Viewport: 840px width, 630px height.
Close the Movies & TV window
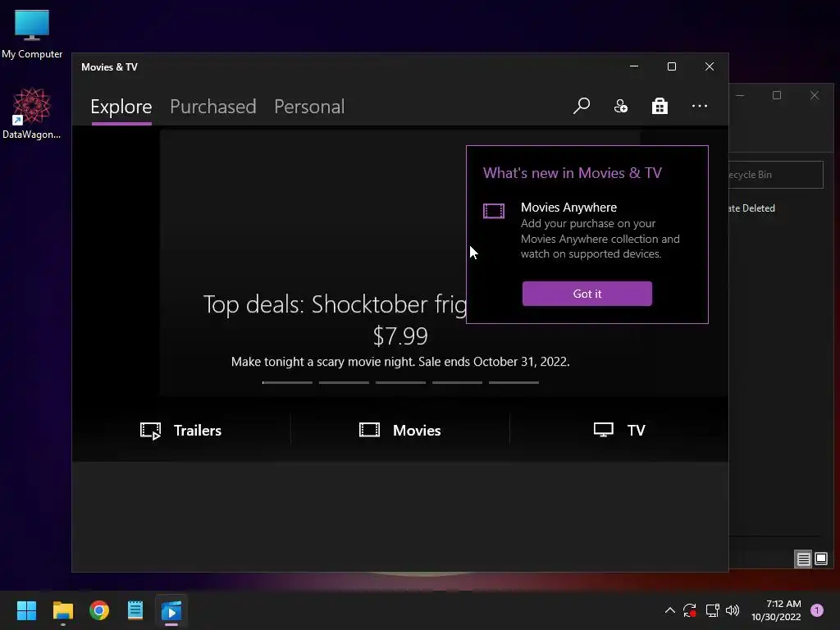coord(710,66)
